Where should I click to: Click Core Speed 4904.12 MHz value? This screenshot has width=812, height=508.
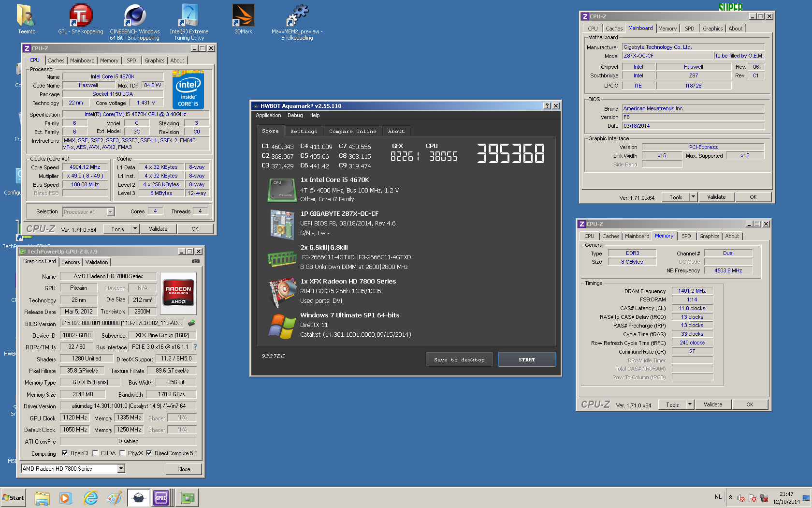coord(85,167)
